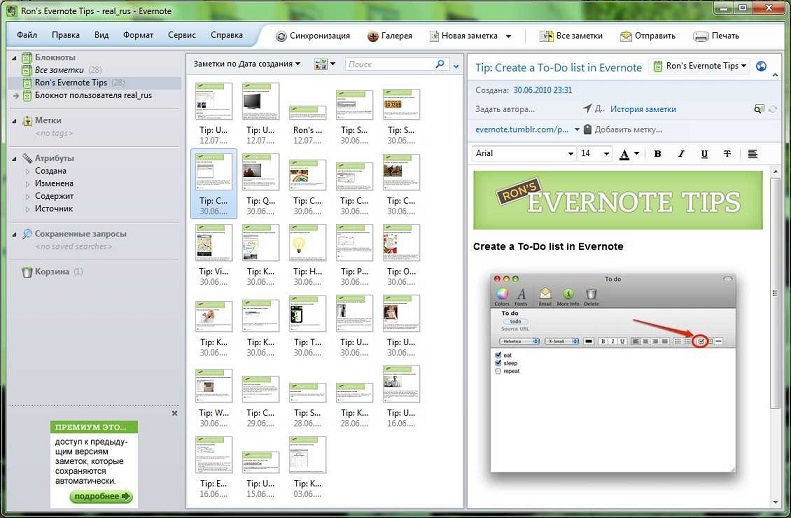Open the Вид menu
This screenshot has height=518, width=791.
(101, 35)
